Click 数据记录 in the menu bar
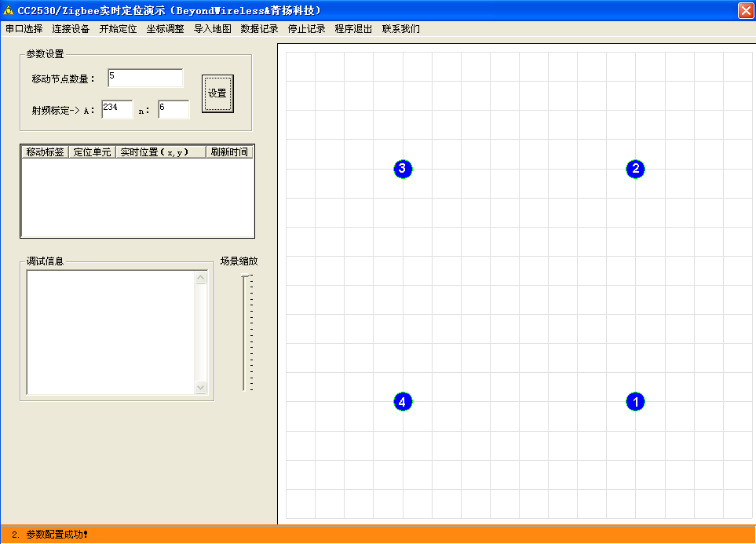The image size is (756, 544). coord(259,29)
